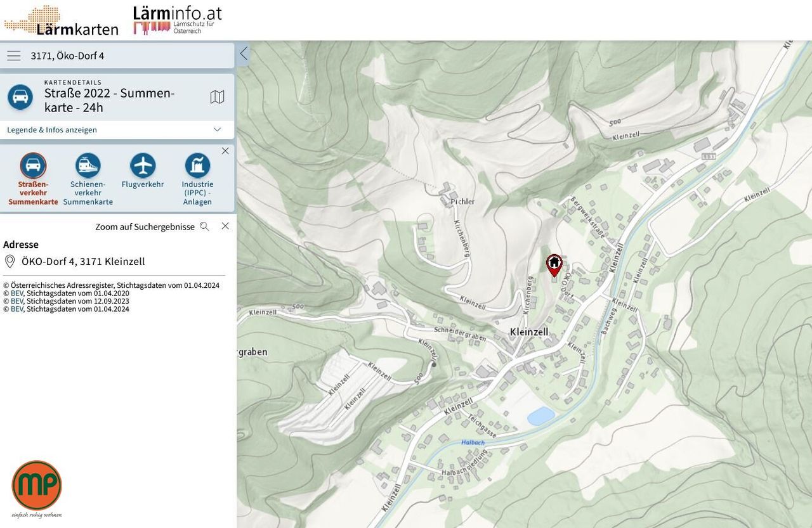
Task: Click the orange MP logo
Action: pos(37,486)
